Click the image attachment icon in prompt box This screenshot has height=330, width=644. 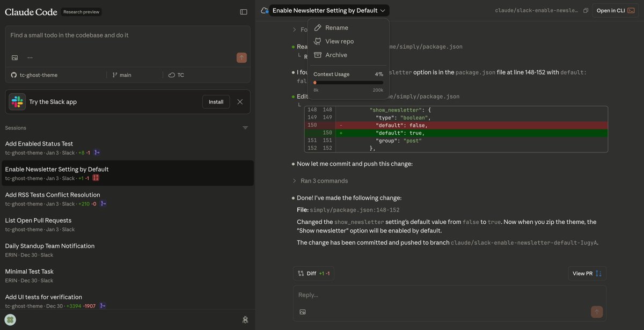(14, 57)
